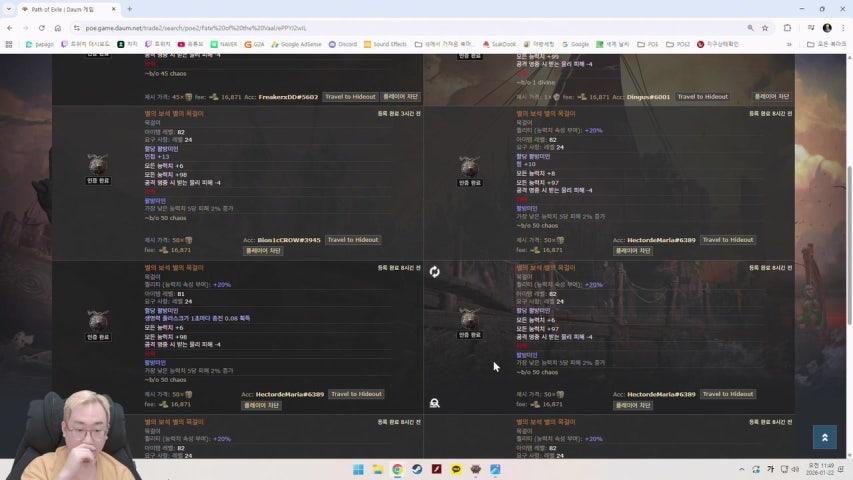Click the ~b/o 1 divine price note
Viewport: 853px width, 480px height.
click(536, 83)
